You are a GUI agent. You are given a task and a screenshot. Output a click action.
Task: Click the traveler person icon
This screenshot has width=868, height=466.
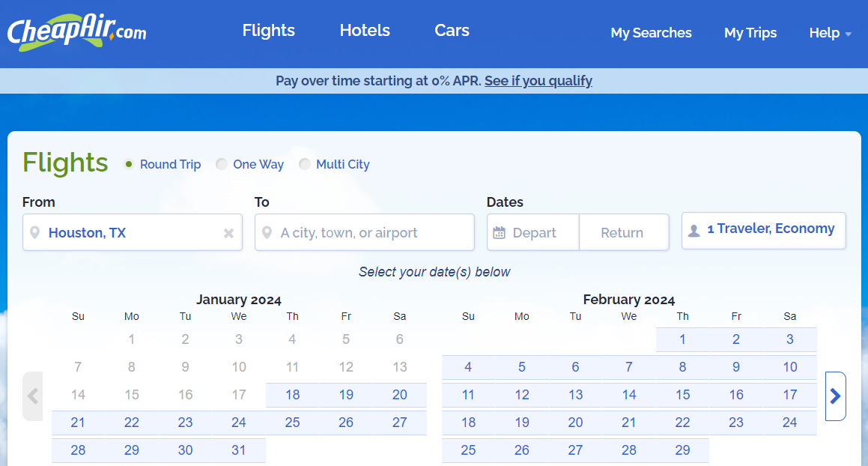pyautogui.click(x=694, y=230)
